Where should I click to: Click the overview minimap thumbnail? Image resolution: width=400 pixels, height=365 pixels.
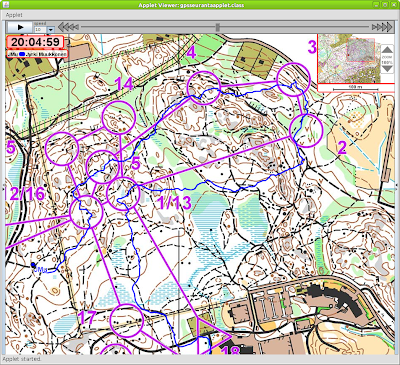click(349, 58)
